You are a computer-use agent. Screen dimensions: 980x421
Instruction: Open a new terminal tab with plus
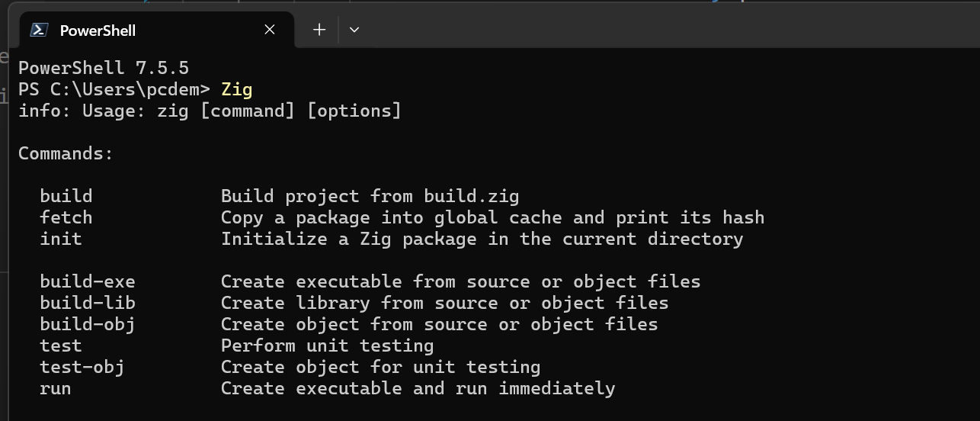319,30
